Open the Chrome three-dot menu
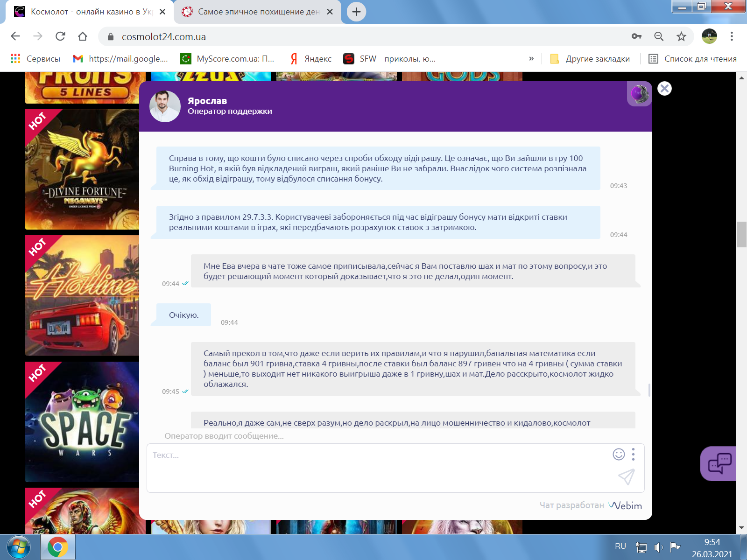Screen dimensions: 747x560 (732, 36)
